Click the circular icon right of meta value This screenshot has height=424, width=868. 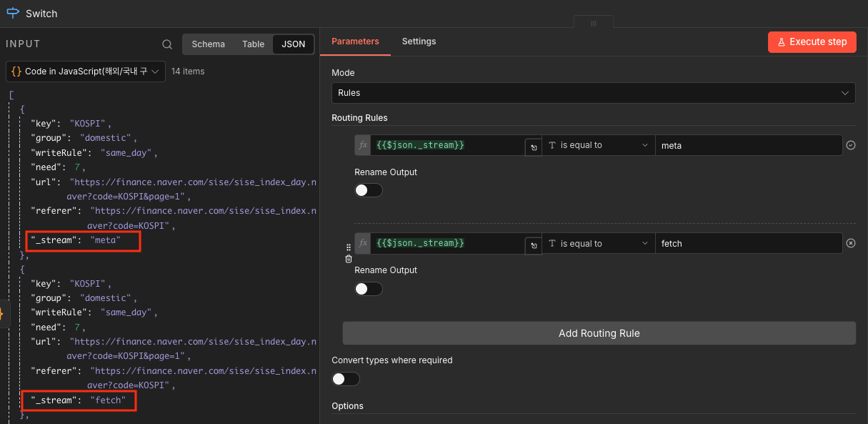point(850,145)
